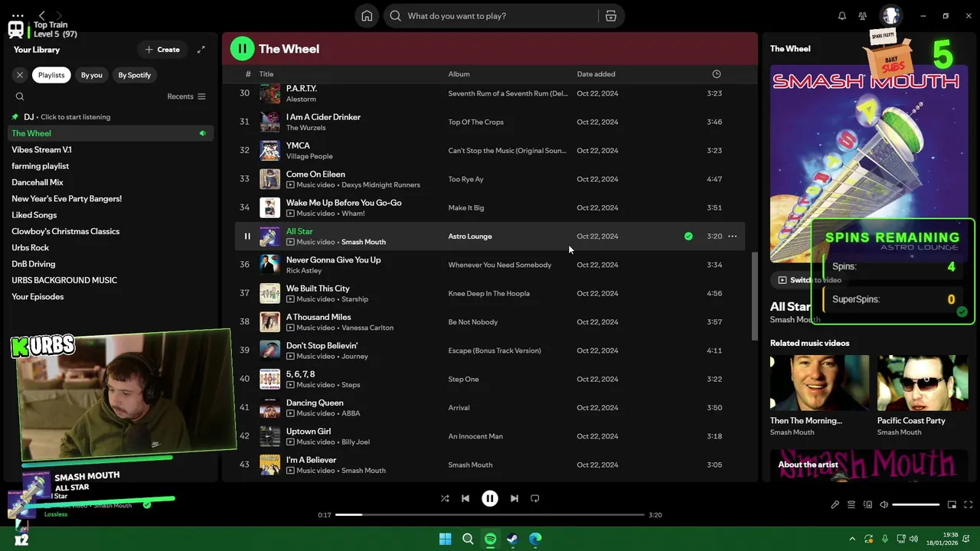Mute the Spotify volume
This screenshot has height=551, width=980.
884,505
